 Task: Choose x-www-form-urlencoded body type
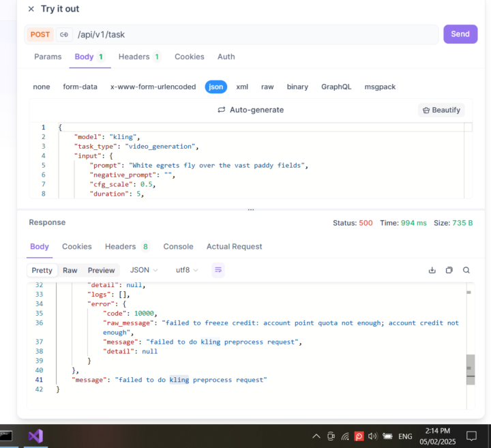pos(153,87)
